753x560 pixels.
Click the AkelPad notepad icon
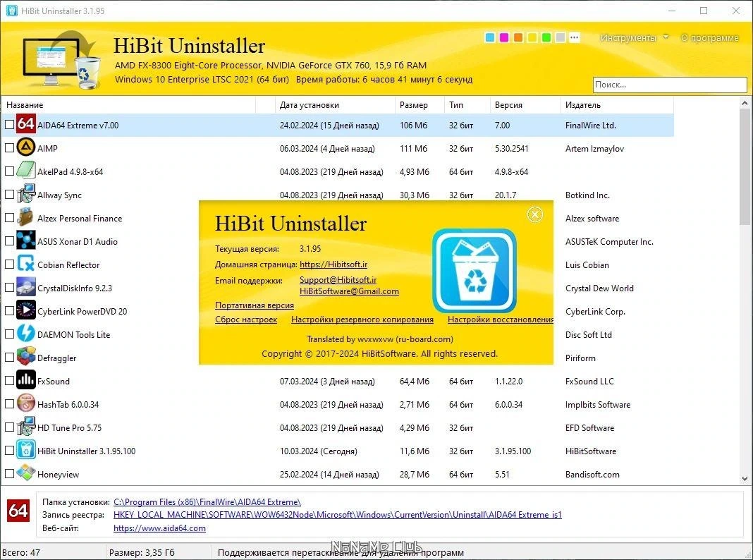(x=25, y=171)
